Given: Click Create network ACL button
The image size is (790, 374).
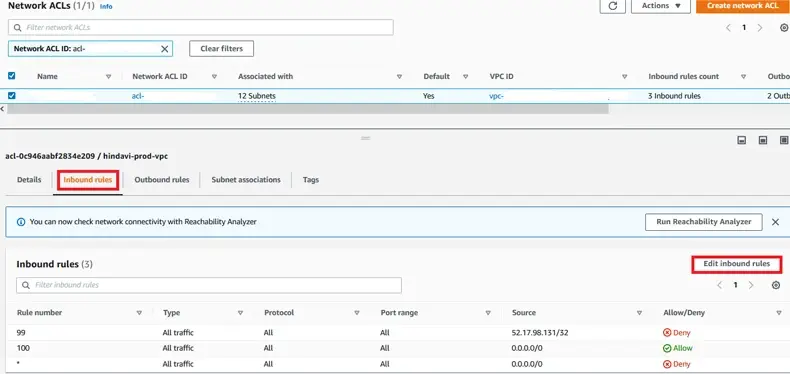Looking at the screenshot, I should coord(743,6).
